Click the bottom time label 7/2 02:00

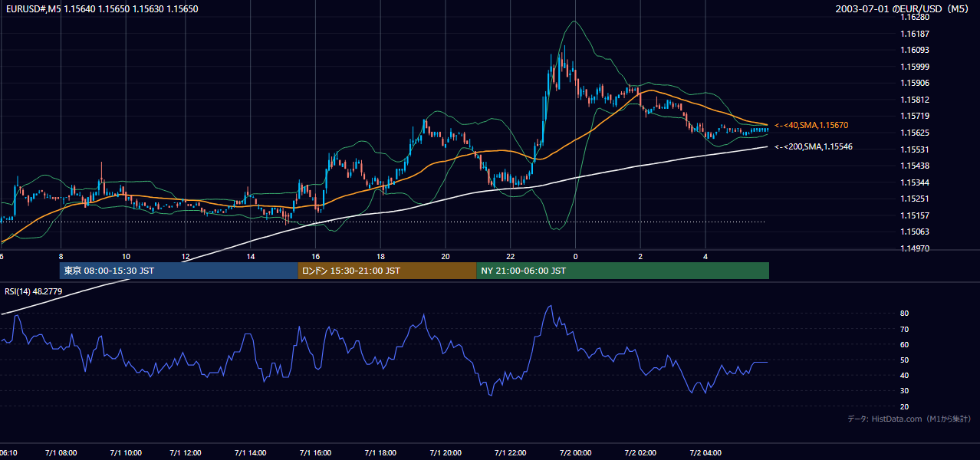[x=640, y=453]
